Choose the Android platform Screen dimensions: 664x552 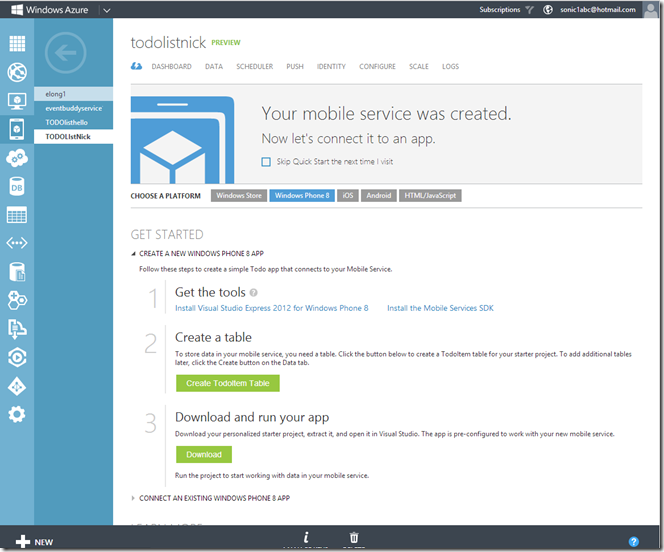[x=379, y=196]
